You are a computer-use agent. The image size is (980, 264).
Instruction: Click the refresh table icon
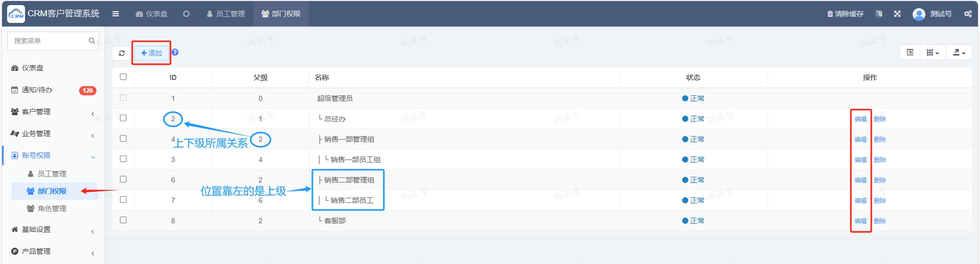pyautogui.click(x=122, y=53)
